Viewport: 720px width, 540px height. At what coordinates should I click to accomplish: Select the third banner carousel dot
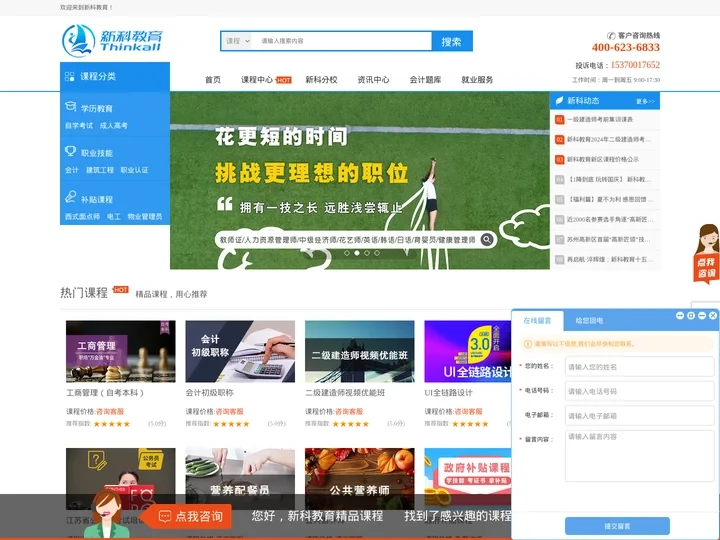tap(367, 253)
